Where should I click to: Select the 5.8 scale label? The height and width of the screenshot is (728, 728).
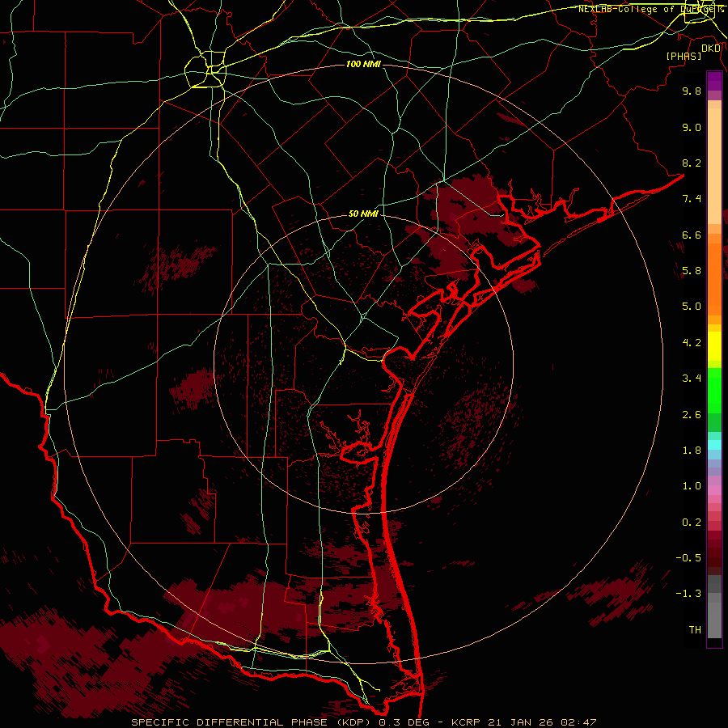[692, 271]
